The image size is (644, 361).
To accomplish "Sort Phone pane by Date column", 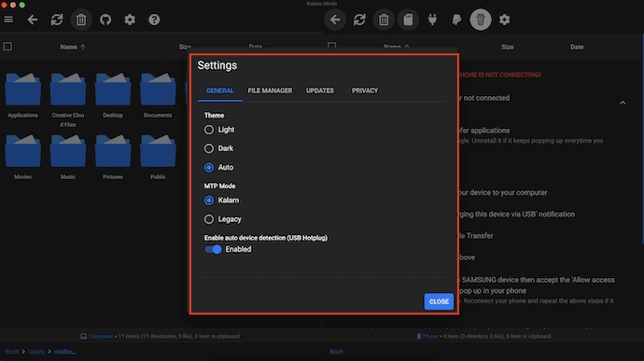I will pyautogui.click(x=577, y=47).
